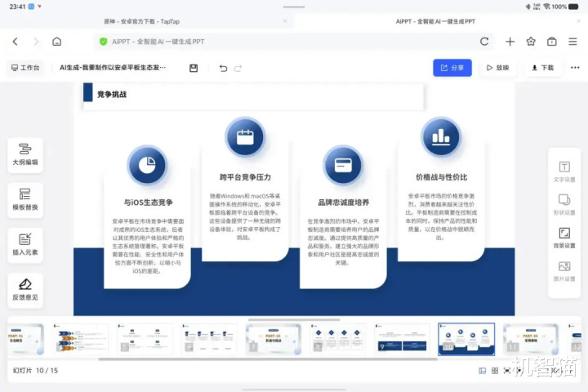Close the TapTap browser tab
This screenshot has width=588, height=392.
tap(285, 21)
